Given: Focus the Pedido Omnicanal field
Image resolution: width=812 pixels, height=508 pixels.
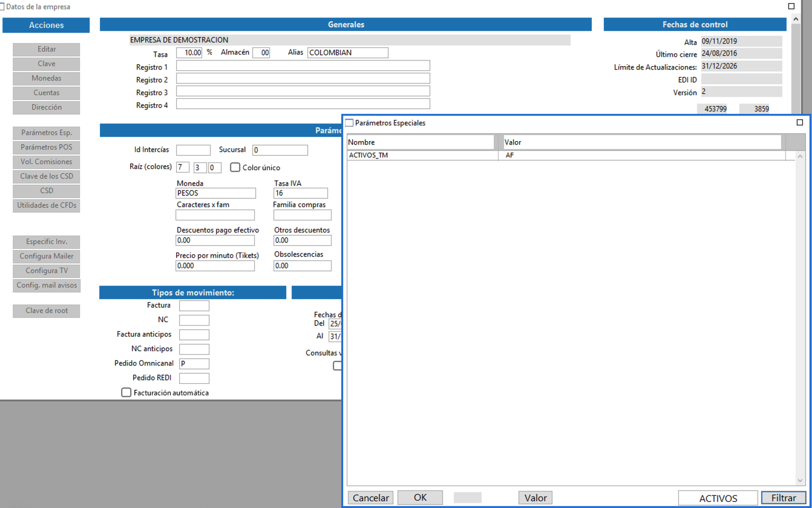Looking at the screenshot, I should (194, 364).
